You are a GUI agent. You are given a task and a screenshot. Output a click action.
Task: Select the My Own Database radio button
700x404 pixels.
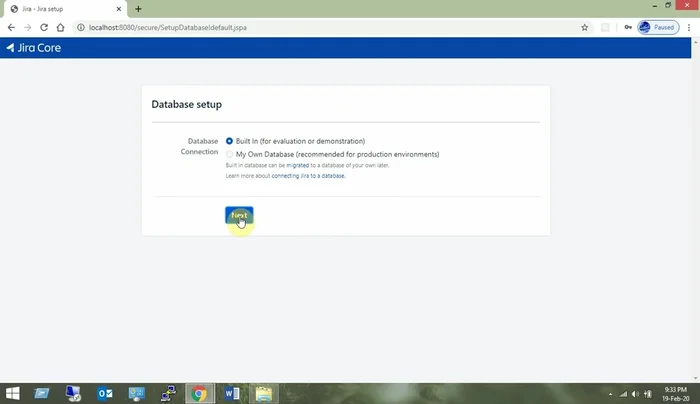click(229, 154)
